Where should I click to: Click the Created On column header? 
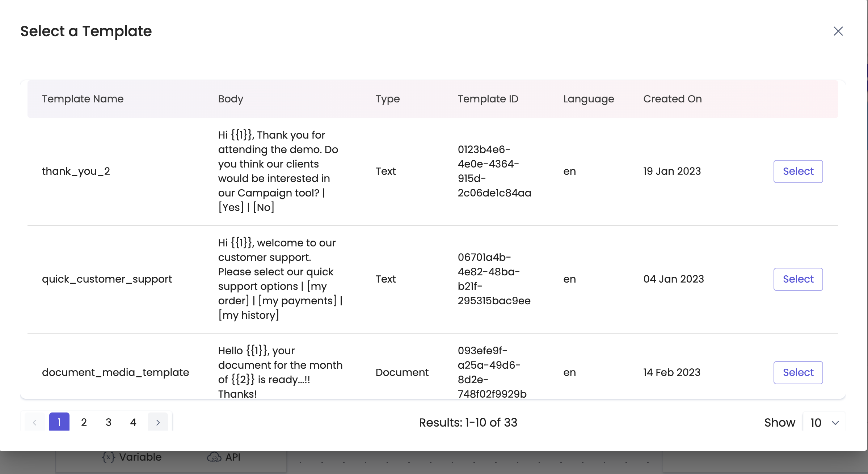[x=672, y=99]
